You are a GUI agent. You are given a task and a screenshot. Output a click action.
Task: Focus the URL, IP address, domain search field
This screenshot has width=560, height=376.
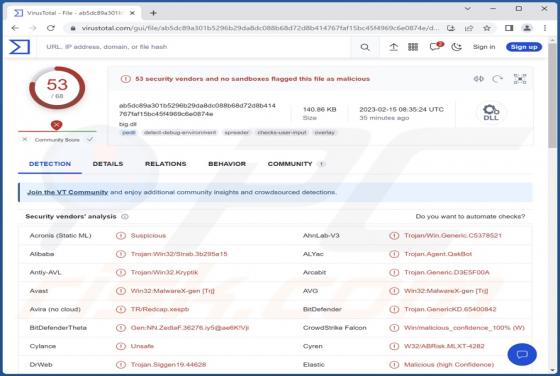tap(198, 47)
